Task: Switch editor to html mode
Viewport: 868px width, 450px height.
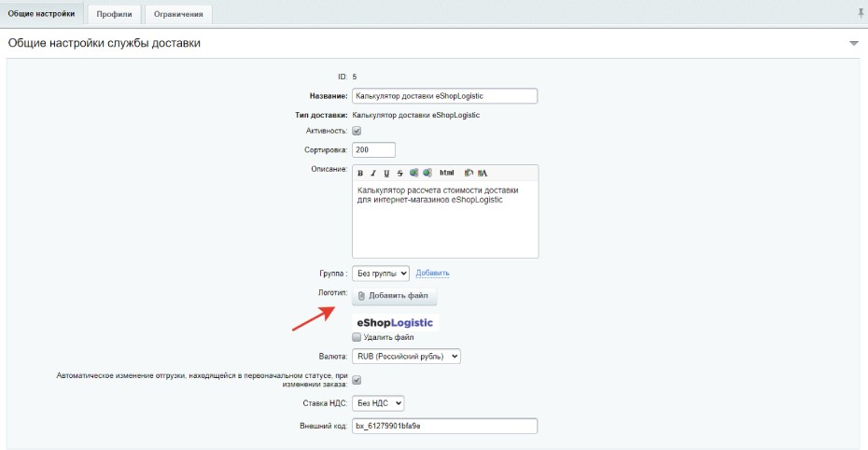Action: [x=447, y=174]
